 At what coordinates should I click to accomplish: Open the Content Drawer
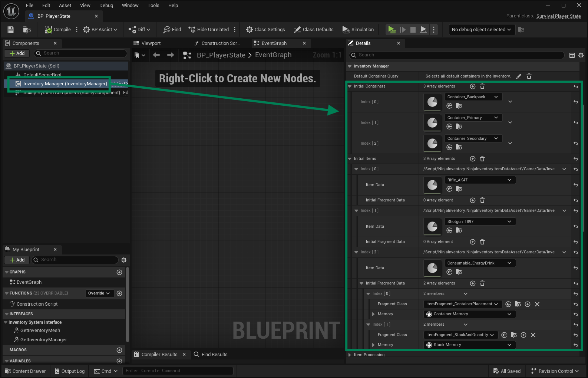tap(26, 371)
